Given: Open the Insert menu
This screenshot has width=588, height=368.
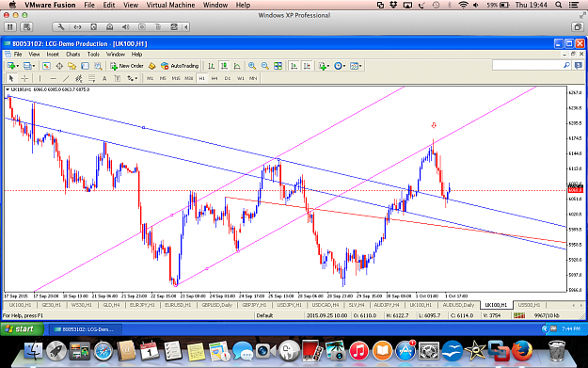Looking at the screenshot, I should 53,55.
